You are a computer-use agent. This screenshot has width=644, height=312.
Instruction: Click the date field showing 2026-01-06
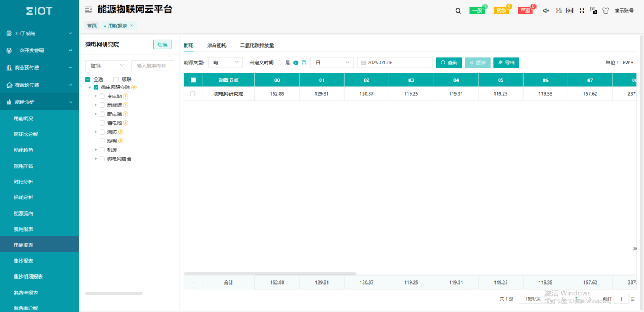(x=395, y=63)
